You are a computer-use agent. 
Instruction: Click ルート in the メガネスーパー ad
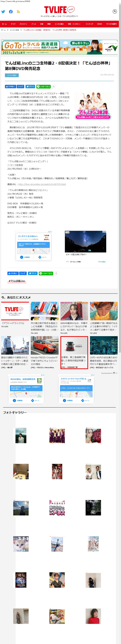[x=85, y=401]
